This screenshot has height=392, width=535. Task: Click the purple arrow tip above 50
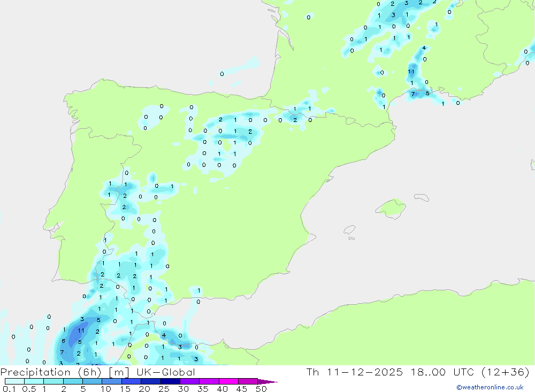click(x=268, y=382)
